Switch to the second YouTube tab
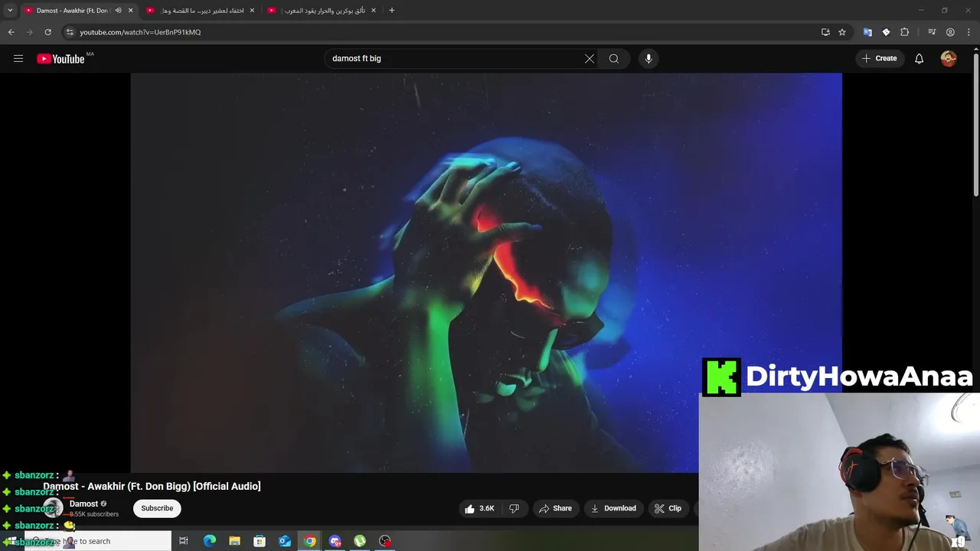980x551 pixels. [202, 11]
